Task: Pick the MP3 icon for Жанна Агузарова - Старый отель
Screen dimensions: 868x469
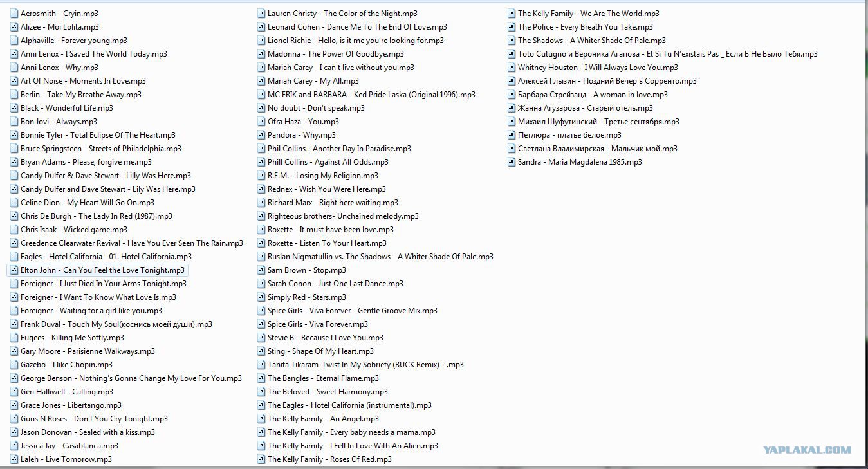Action: coord(512,108)
